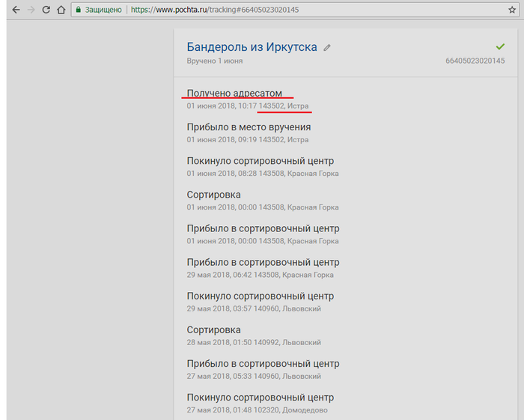Image resolution: width=524 pixels, height=420 pixels.
Task: Click '28 мая 2018, 01:50 140992, Львовский'
Action: [x=254, y=342]
